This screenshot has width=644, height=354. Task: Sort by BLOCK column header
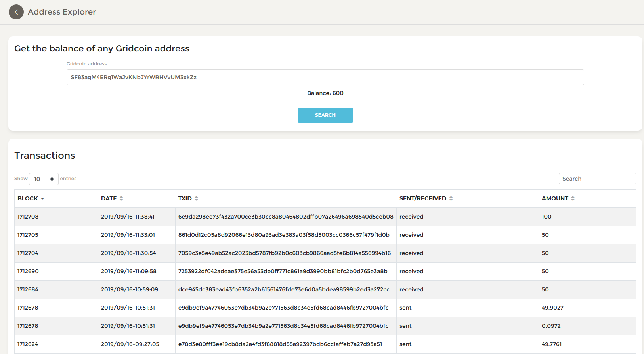[x=31, y=198]
